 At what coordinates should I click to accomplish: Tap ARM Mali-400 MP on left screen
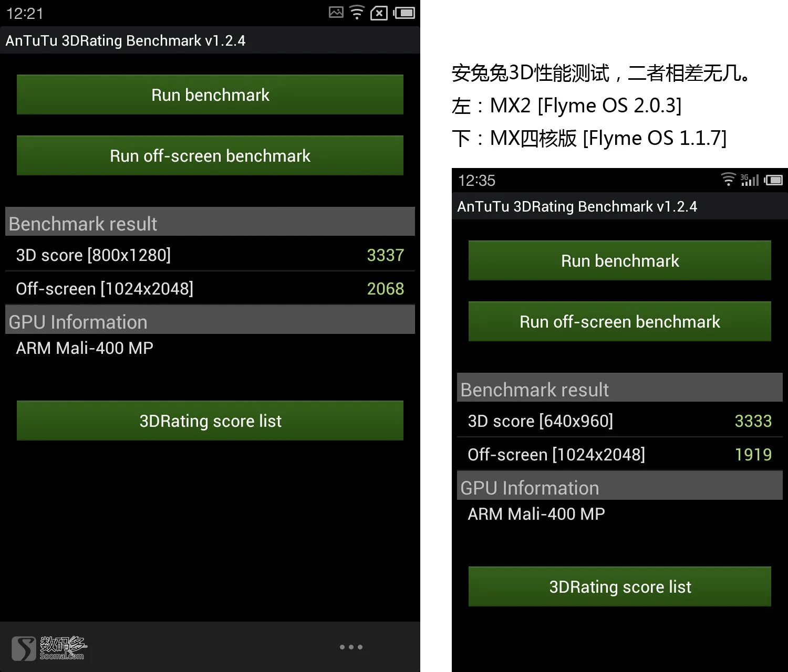[85, 348]
